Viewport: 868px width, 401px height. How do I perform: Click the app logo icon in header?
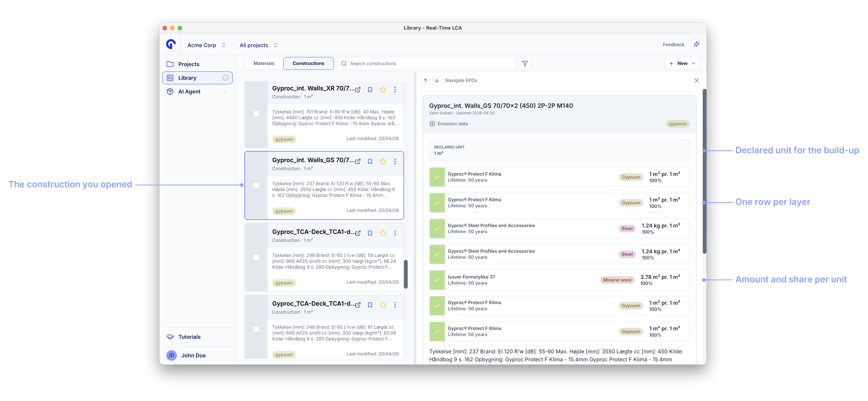tap(171, 44)
